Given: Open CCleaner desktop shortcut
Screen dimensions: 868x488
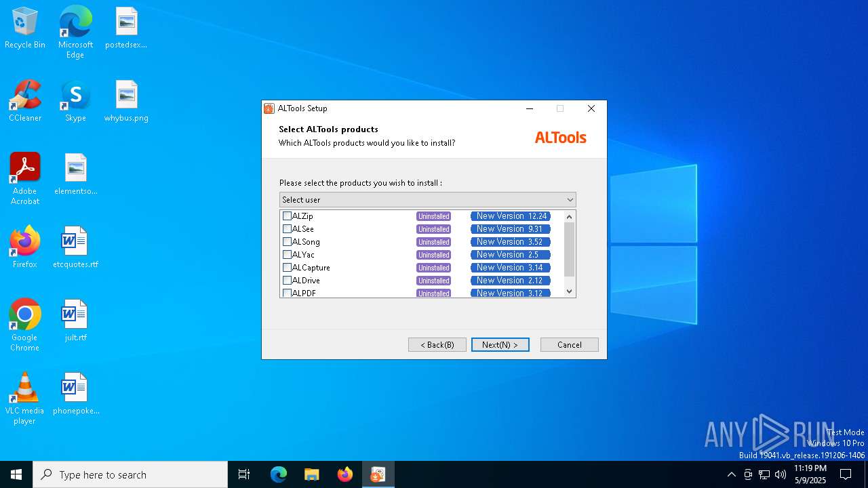Looking at the screenshot, I should (x=25, y=101).
